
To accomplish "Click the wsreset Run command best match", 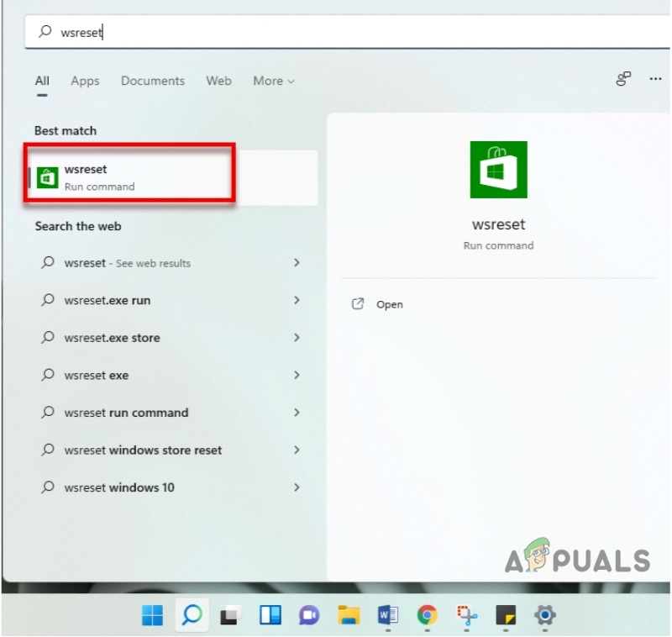I will 173,177.
